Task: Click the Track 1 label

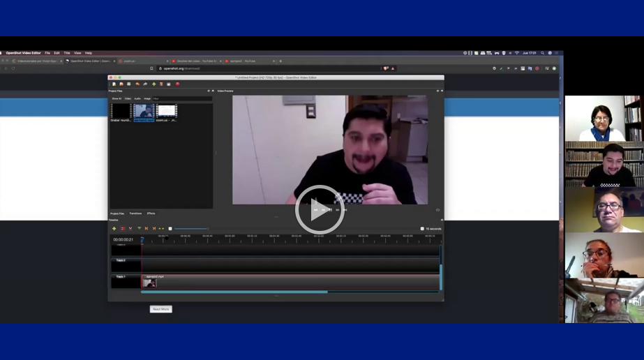Action: pos(121,277)
